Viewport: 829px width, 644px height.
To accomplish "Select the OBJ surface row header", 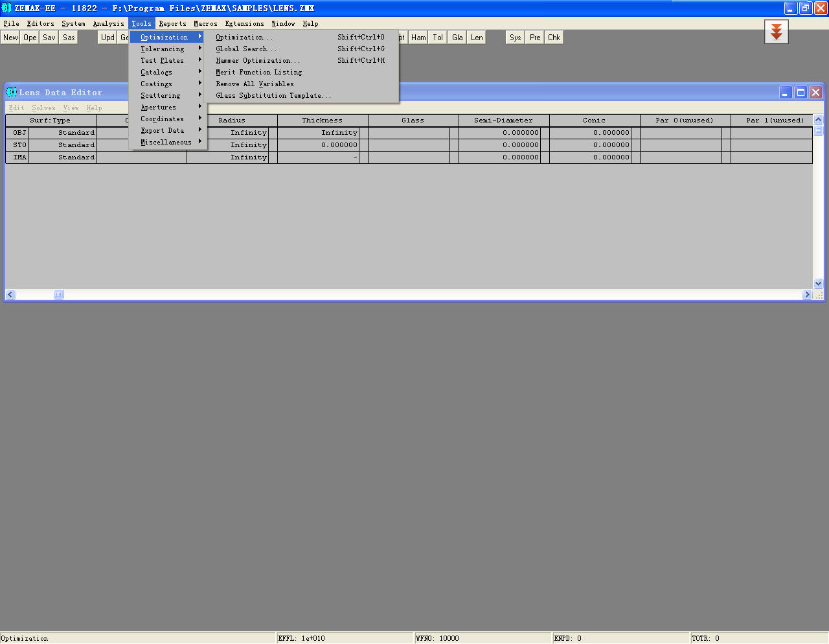I will [17, 133].
